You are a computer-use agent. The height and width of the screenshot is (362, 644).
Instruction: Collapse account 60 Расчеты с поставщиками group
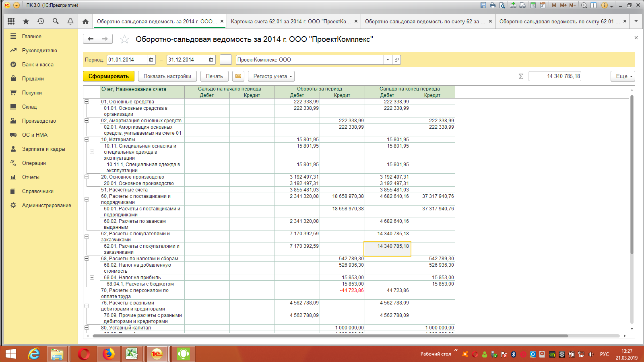(x=87, y=199)
